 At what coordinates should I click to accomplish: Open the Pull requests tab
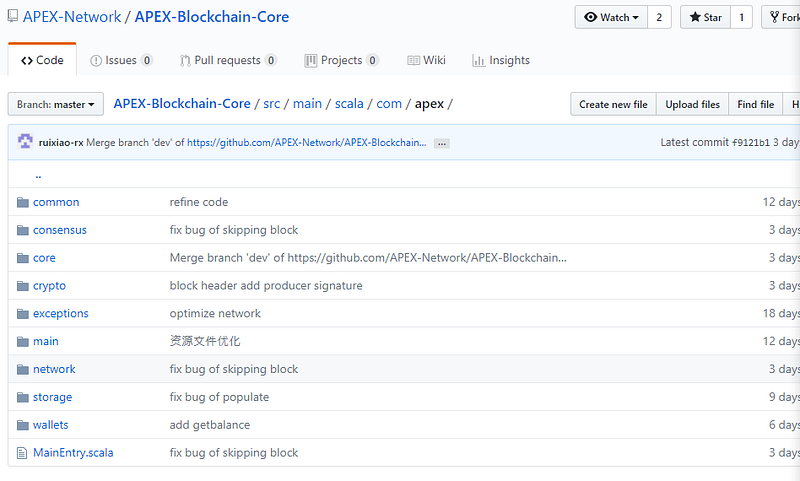[228, 60]
